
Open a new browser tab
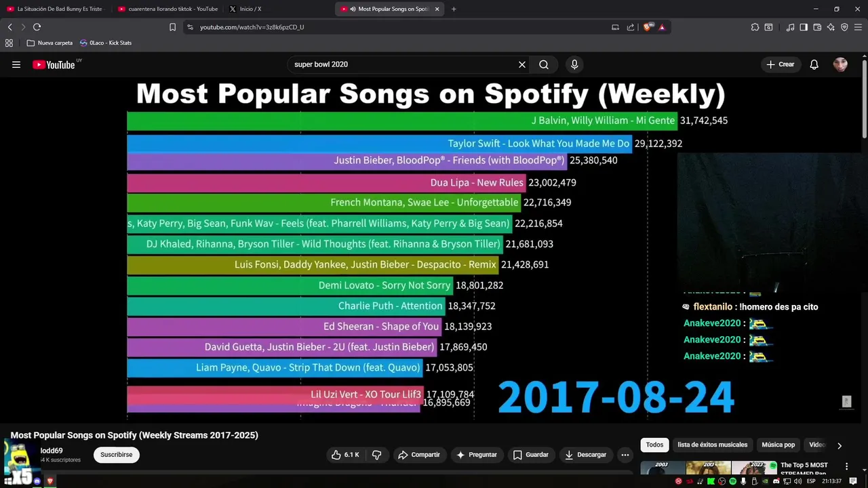[454, 9]
